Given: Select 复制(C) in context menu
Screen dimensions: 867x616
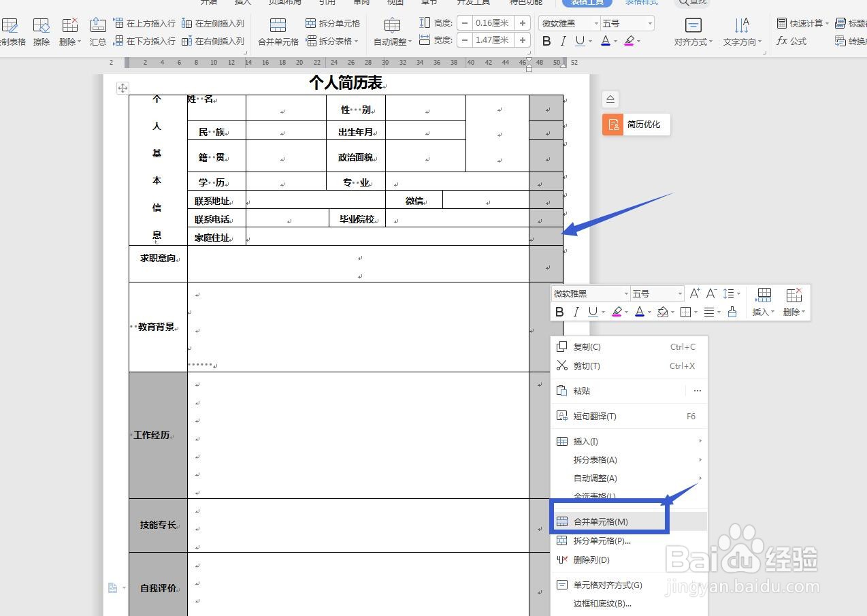Looking at the screenshot, I should (629, 346).
